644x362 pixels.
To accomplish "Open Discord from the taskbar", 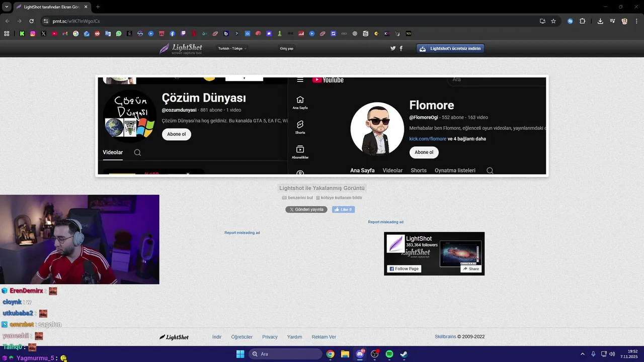I will point(360,354).
